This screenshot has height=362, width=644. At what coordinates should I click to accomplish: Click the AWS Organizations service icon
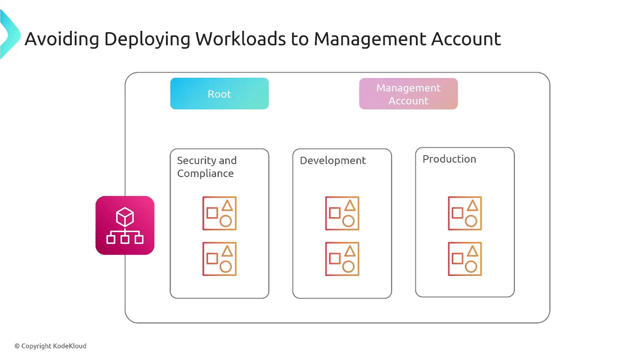point(125,225)
